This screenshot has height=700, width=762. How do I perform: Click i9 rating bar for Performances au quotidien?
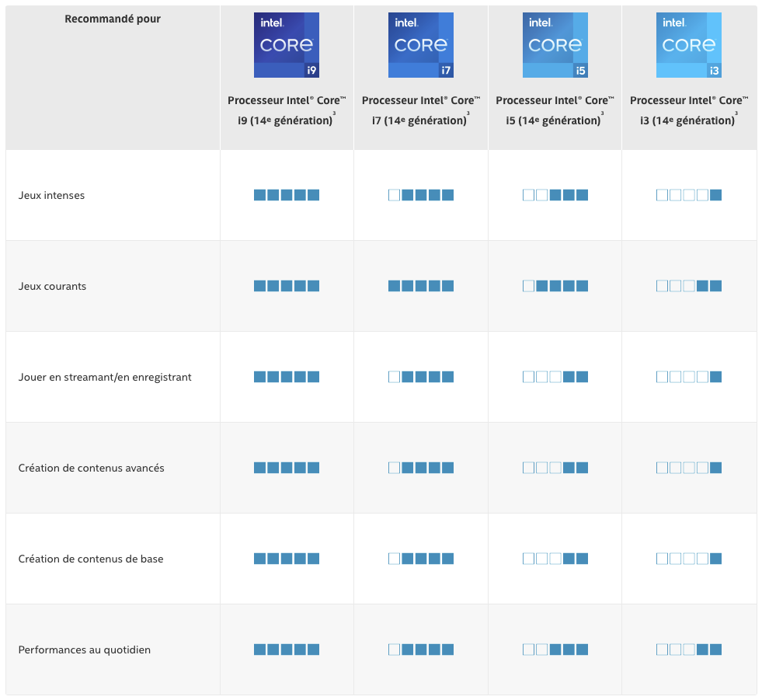pos(287,650)
